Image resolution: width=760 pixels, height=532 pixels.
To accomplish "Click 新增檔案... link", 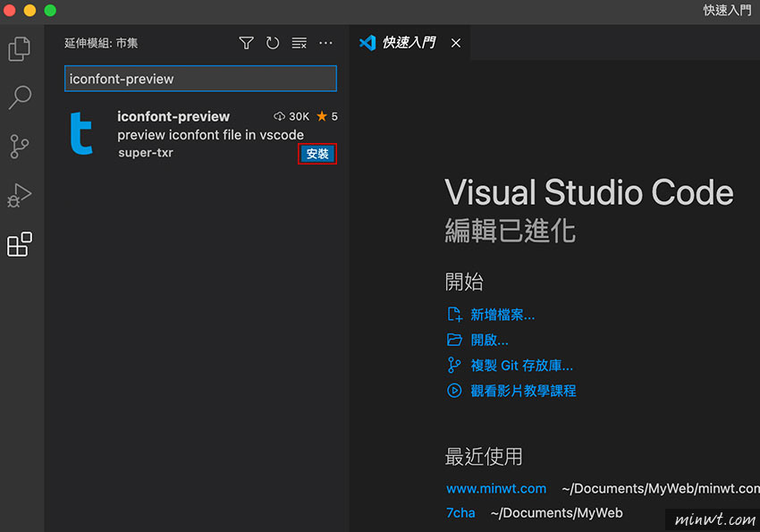I will coord(502,315).
